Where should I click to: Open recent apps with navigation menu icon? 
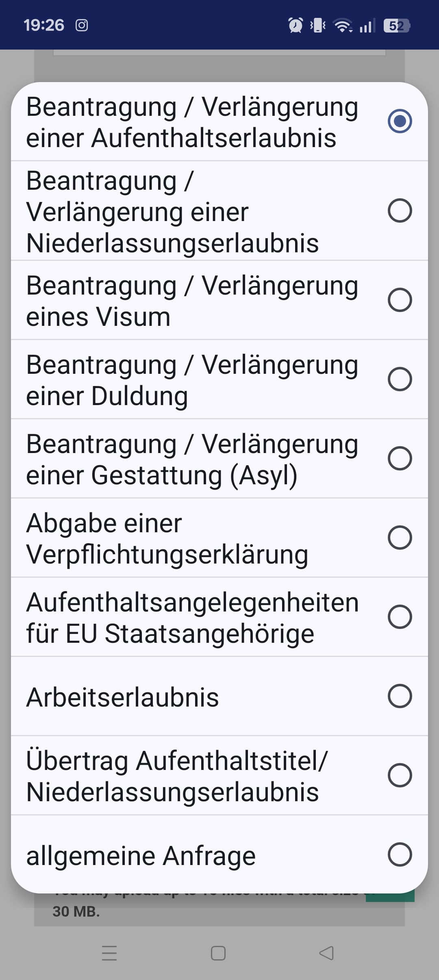[109, 953]
